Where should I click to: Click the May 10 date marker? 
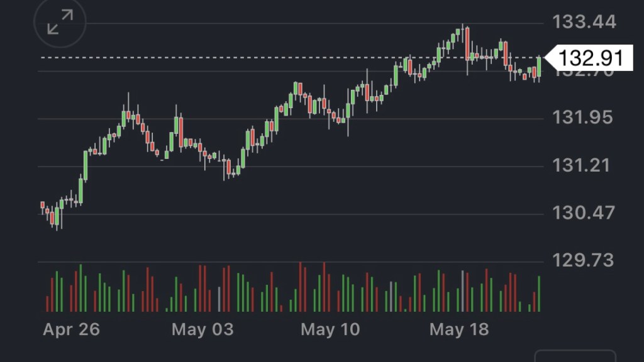pyautogui.click(x=330, y=329)
